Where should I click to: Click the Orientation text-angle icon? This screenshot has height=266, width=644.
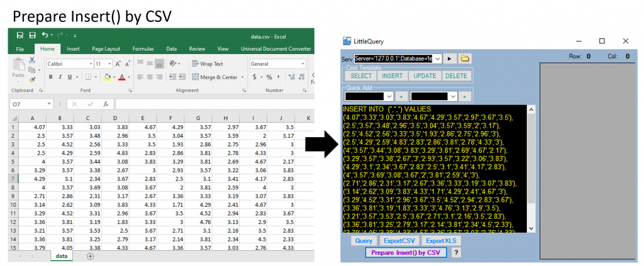(x=173, y=64)
